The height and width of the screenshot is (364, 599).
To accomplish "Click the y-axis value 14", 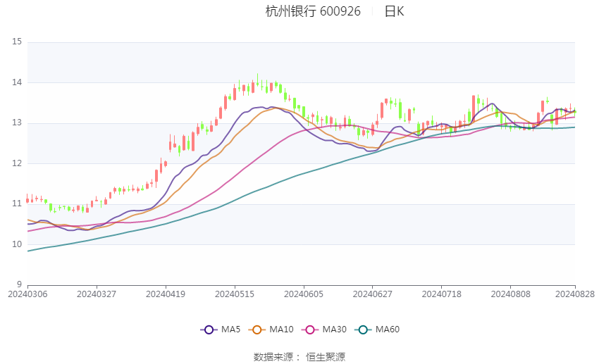I will click(17, 82).
